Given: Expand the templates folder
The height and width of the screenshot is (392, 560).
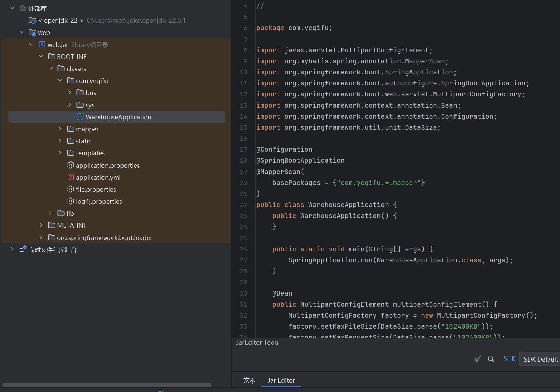Looking at the screenshot, I should [60, 153].
